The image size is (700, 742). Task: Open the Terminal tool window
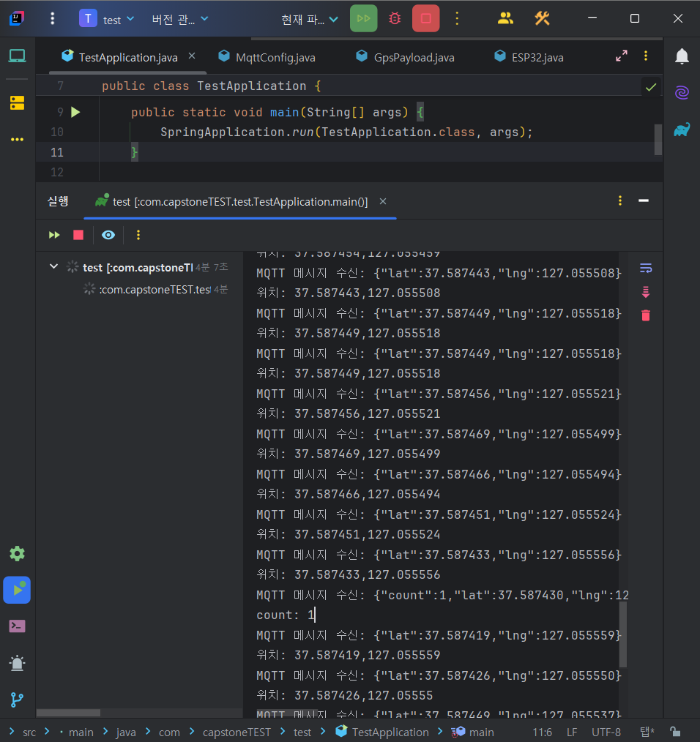click(17, 626)
